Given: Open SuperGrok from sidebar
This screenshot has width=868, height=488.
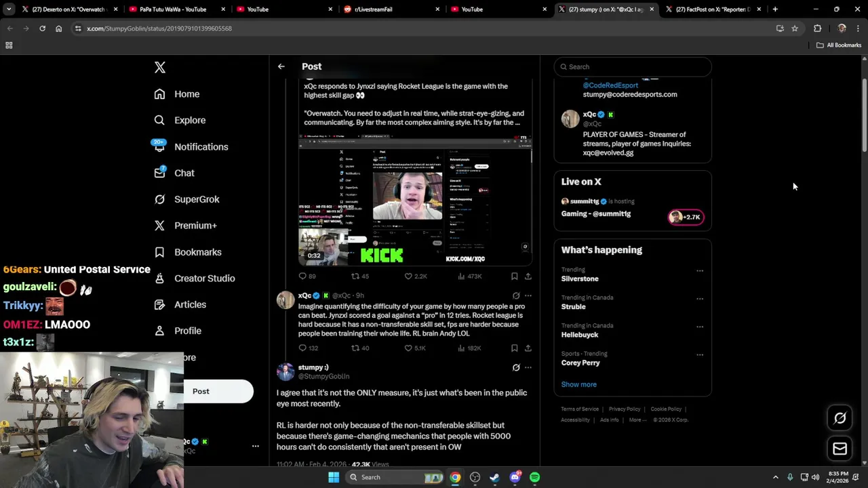Looking at the screenshot, I should [186, 199].
